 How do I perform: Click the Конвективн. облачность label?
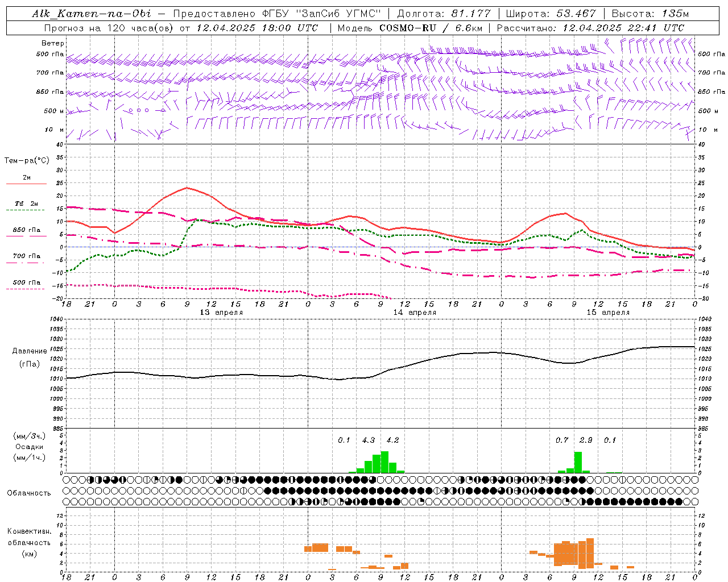pyautogui.click(x=29, y=537)
